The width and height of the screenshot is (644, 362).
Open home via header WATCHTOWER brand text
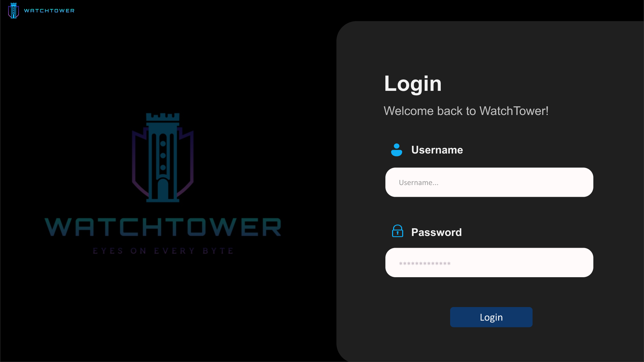(x=49, y=11)
